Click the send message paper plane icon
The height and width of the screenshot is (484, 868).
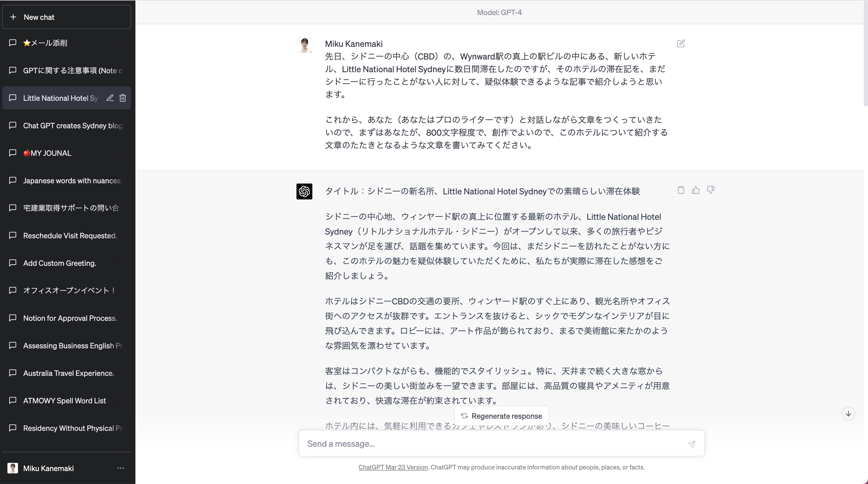pyautogui.click(x=691, y=444)
